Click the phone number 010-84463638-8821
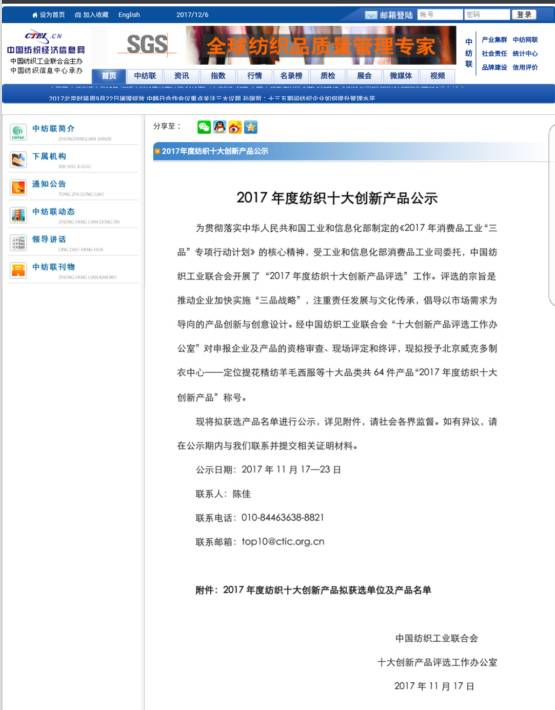 [x=282, y=518]
